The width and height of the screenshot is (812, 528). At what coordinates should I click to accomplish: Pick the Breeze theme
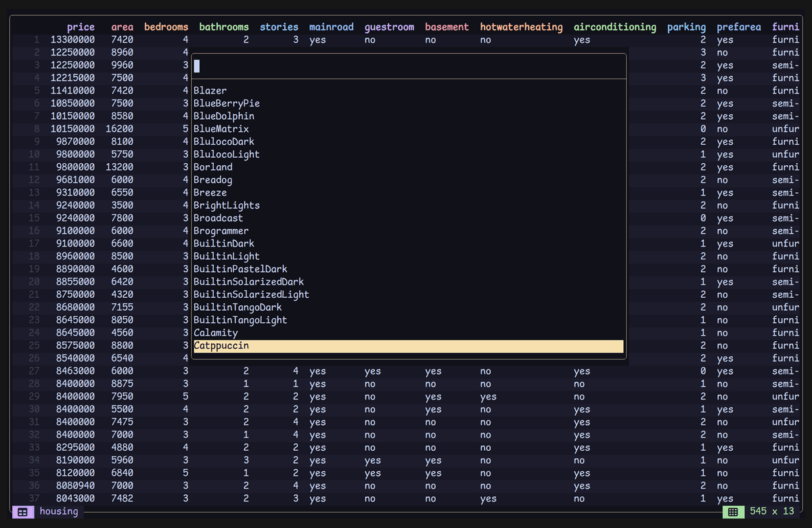pyautogui.click(x=409, y=193)
